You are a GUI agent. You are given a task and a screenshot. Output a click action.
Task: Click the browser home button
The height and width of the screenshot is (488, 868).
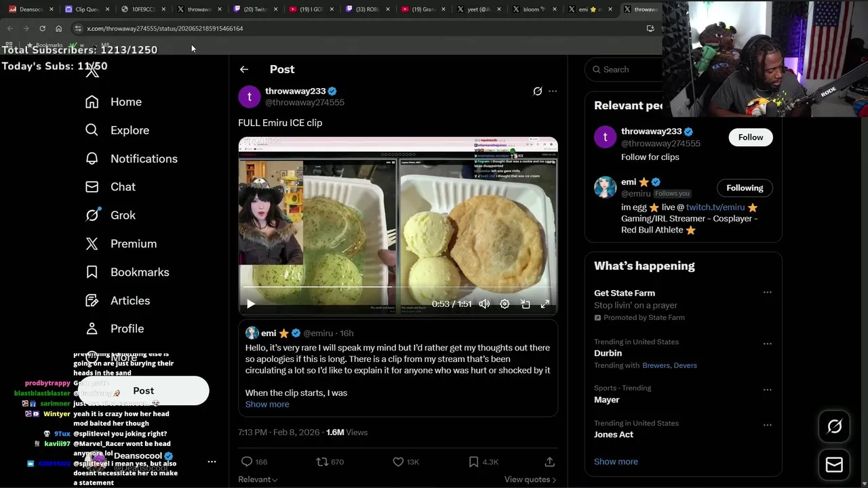click(59, 28)
